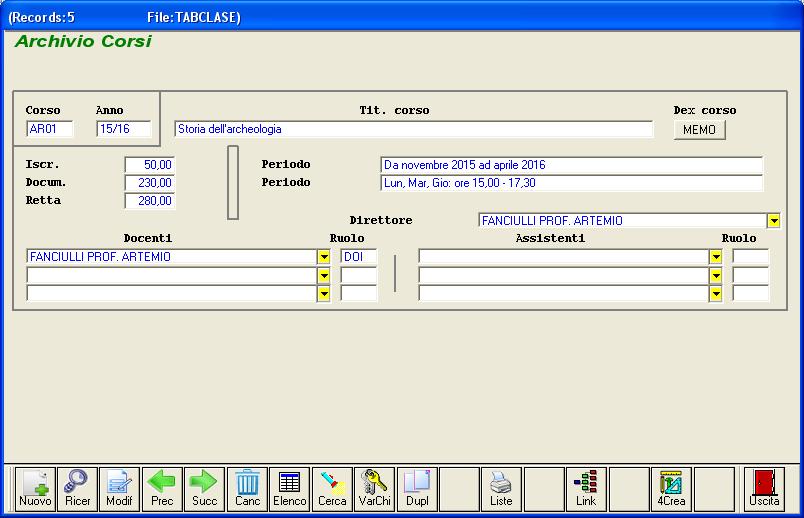
Task: Select the Modif edit record icon
Action: [119, 489]
